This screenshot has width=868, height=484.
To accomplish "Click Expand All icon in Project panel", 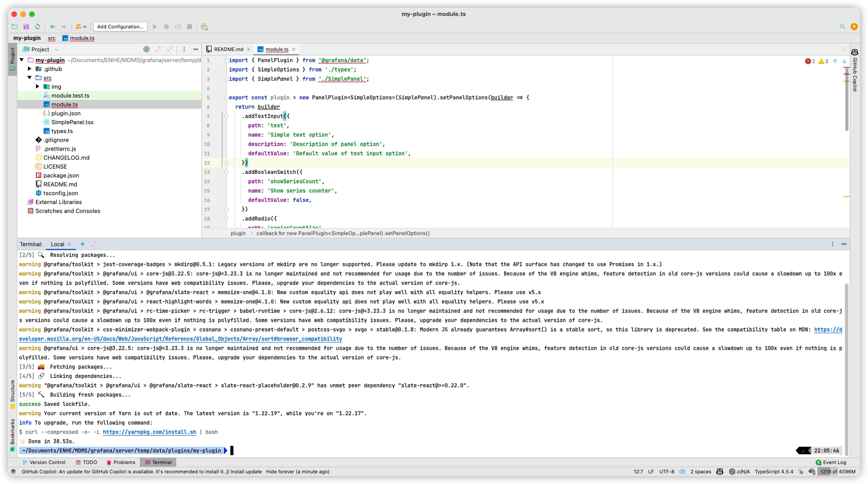I will point(158,49).
